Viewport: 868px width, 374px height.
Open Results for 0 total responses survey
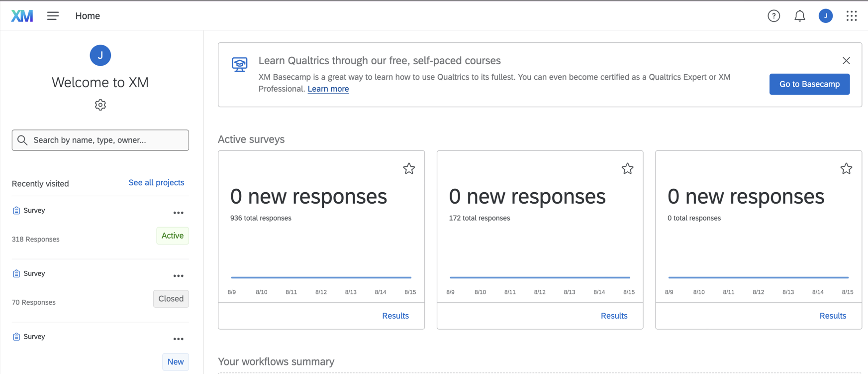click(x=833, y=316)
